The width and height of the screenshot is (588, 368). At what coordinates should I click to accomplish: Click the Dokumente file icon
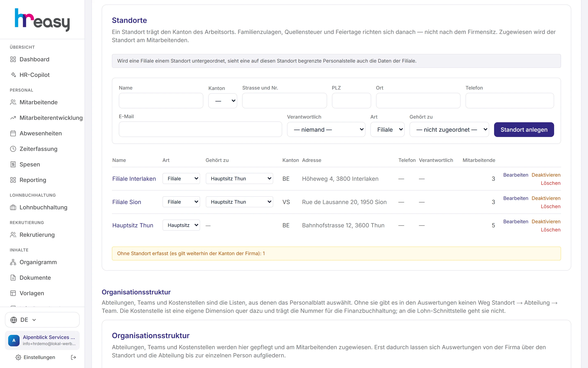[x=13, y=278]
